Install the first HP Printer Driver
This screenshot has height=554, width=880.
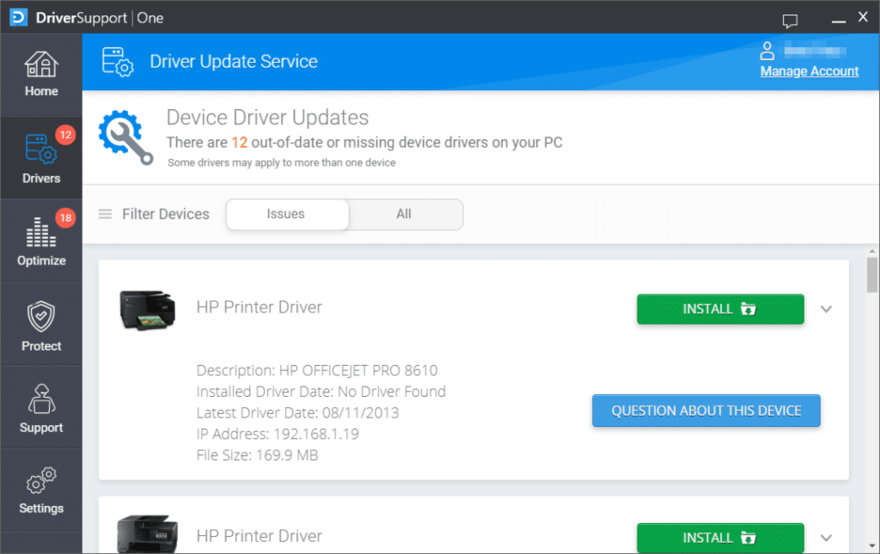720,309
